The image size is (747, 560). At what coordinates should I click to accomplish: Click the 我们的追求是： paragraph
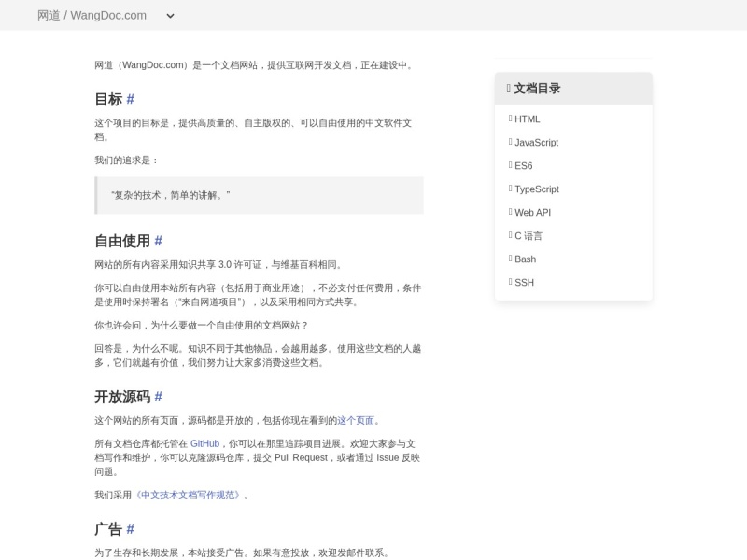[126, 161]
